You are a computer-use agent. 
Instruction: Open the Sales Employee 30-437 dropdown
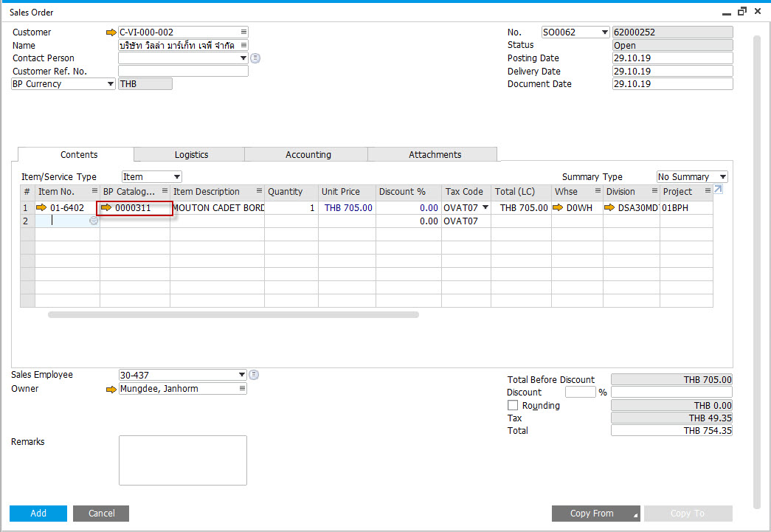coord(241,375)
